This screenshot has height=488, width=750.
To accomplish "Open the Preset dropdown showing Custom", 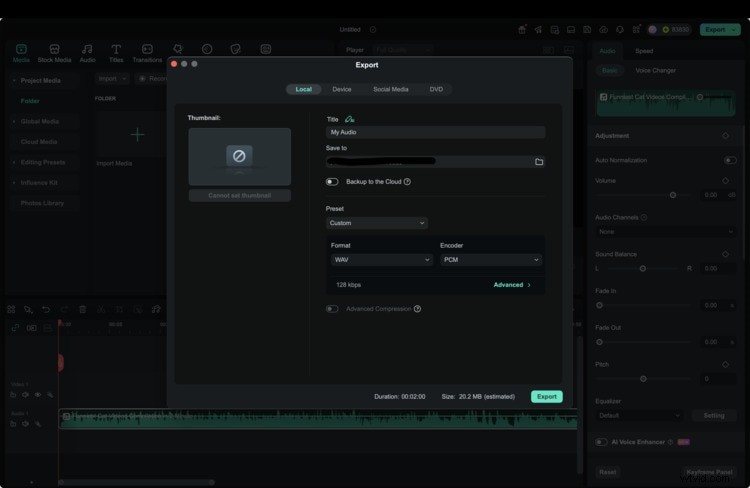I will (x=377, y=223).
